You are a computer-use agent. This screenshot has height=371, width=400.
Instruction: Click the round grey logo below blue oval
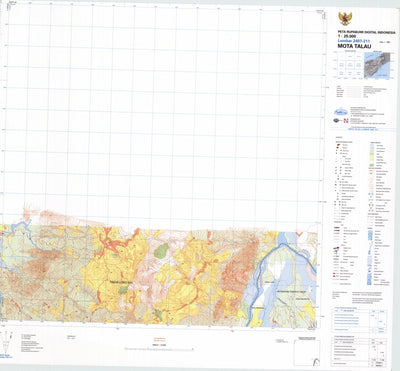coord(337,121)
